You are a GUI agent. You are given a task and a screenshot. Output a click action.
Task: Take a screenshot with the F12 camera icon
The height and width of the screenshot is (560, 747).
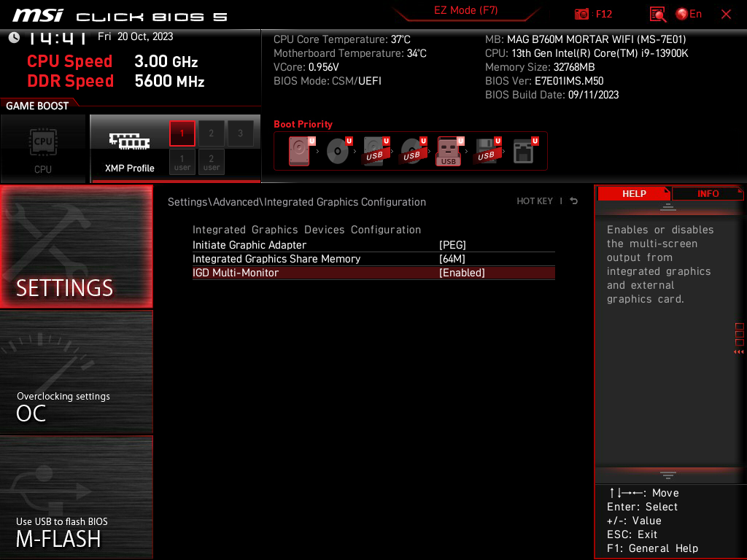click(581, 14)
